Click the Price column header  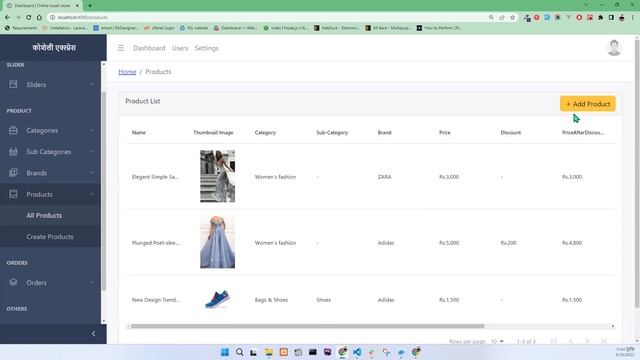(444, 132)
